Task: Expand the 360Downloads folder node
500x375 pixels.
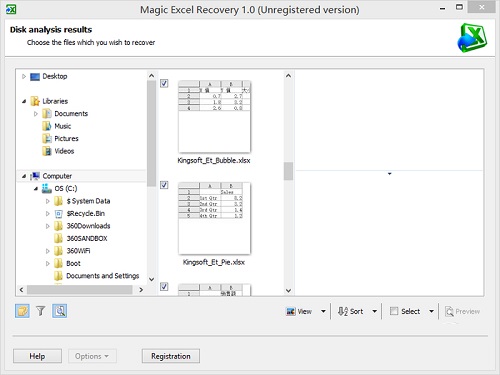Action: pyautogui.click(x=48, y=226)
